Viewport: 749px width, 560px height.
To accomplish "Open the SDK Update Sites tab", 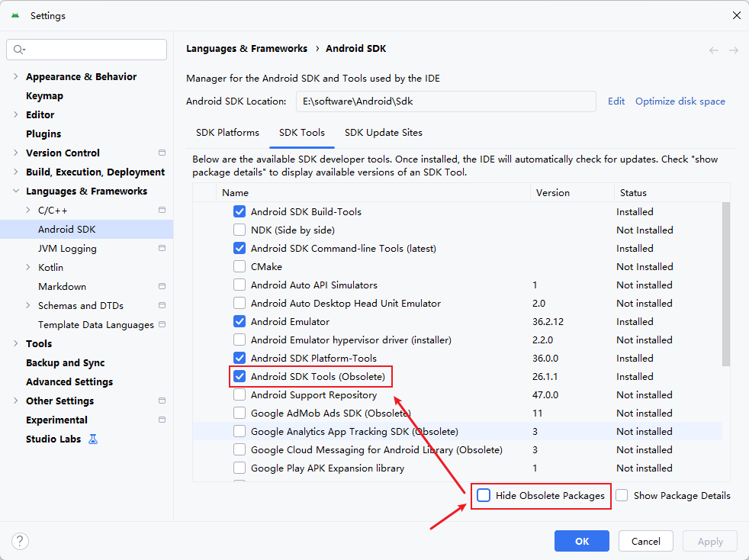I will [383, 133].
